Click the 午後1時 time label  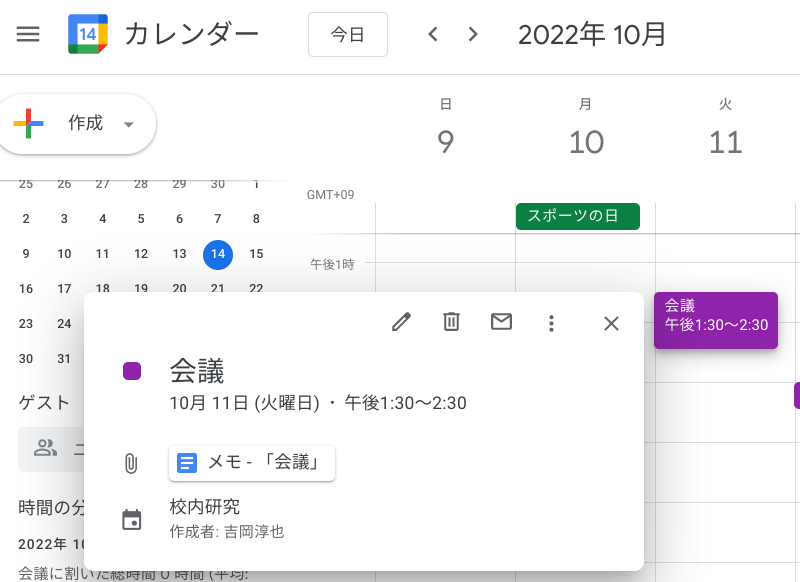(x=332, y=264)
